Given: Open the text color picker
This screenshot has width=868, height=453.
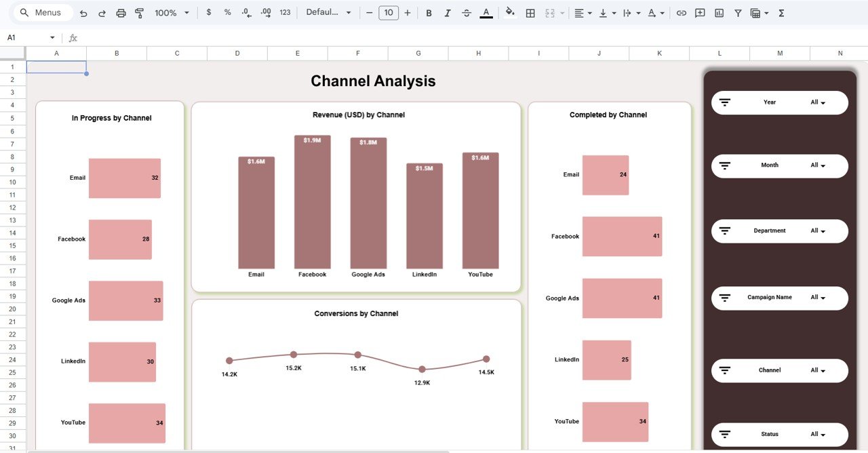Looking at the screenshot, I should click(x=486, y=12).
